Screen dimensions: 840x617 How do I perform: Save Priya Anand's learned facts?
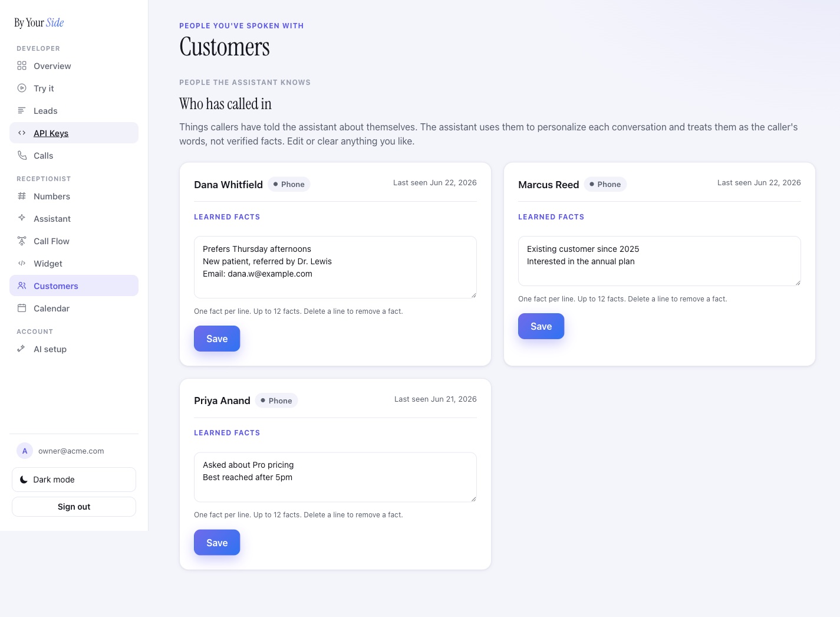coord(217,543)
